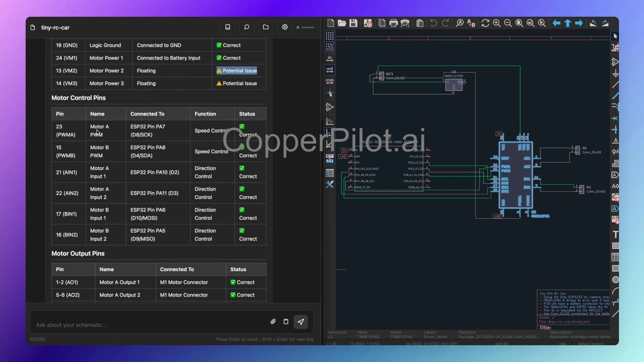This screenshot has width=644, height=362.
Task: Select the draw circle tool
Action: [x=615, y=280]
